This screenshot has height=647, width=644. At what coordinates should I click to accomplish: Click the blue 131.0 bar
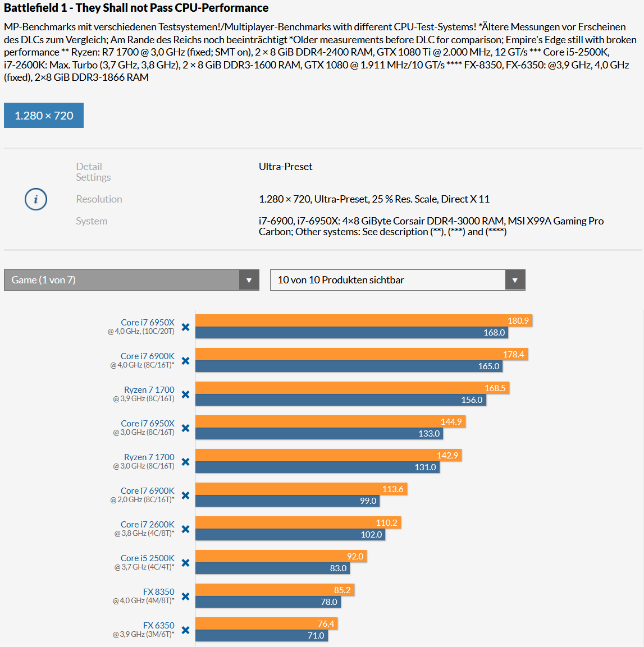click(x=317, y=467)
